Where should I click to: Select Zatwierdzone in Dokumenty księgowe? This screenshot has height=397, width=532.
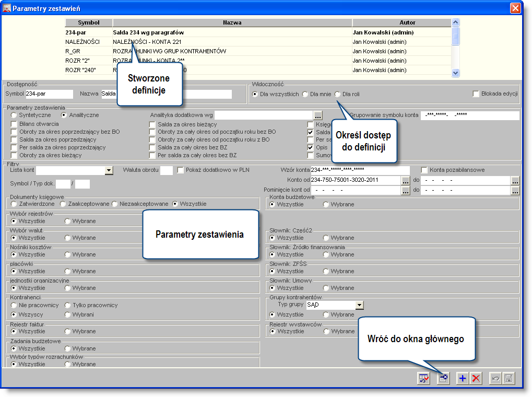(x=14, y=204)
